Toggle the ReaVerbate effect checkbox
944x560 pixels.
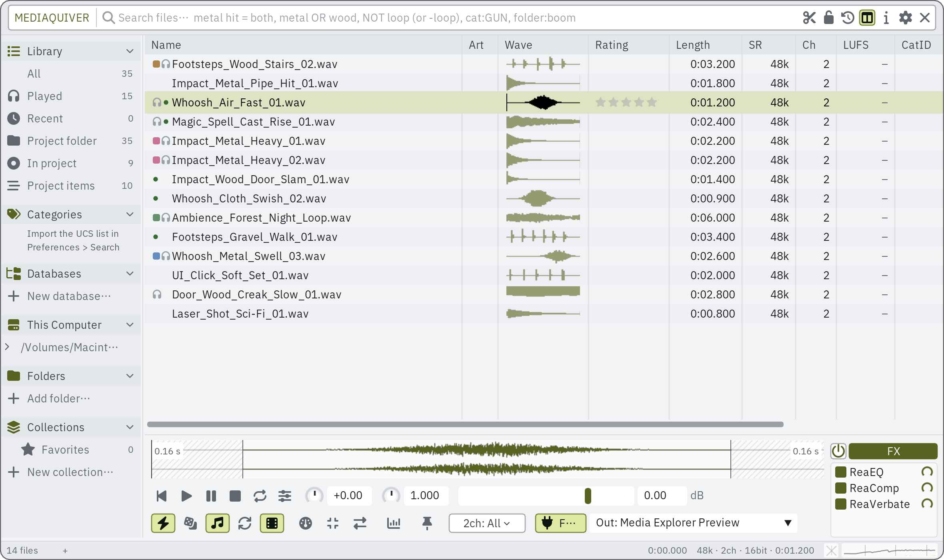(x=841, y=504)
